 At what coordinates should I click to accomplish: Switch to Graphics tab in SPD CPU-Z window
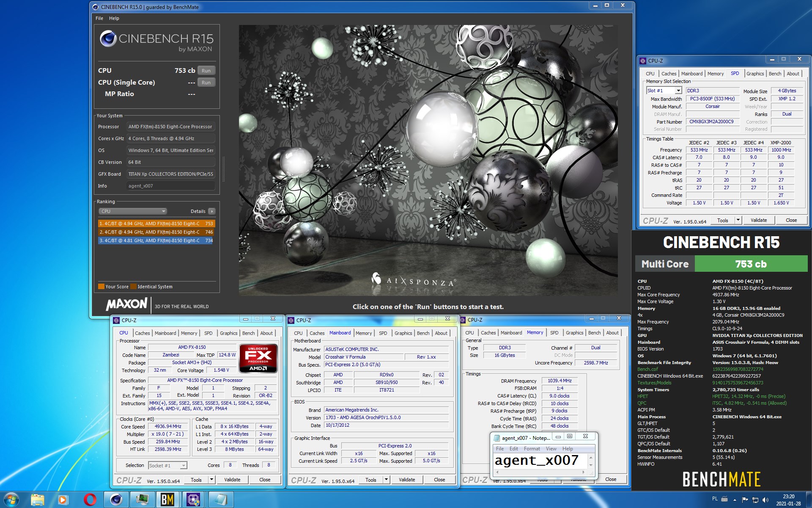click(755, 74)
